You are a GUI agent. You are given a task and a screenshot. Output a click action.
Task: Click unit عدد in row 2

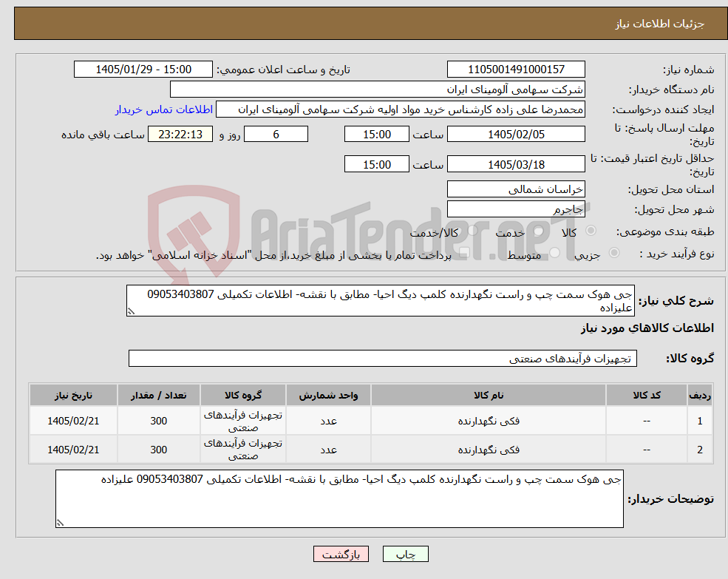pyautogui.click(x=328, y=450)
